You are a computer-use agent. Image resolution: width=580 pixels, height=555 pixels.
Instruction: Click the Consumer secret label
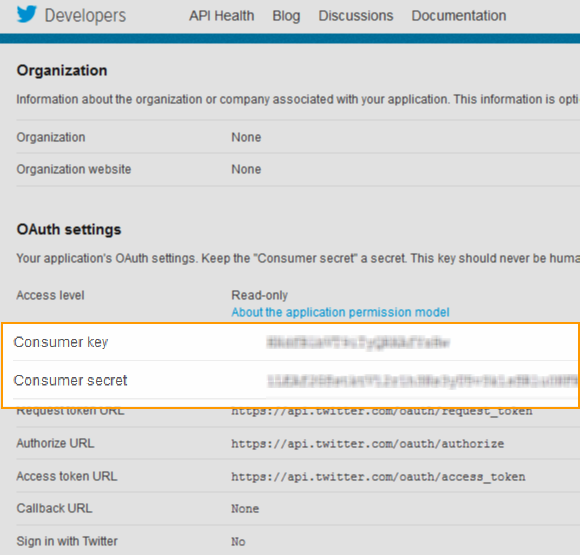70,380
